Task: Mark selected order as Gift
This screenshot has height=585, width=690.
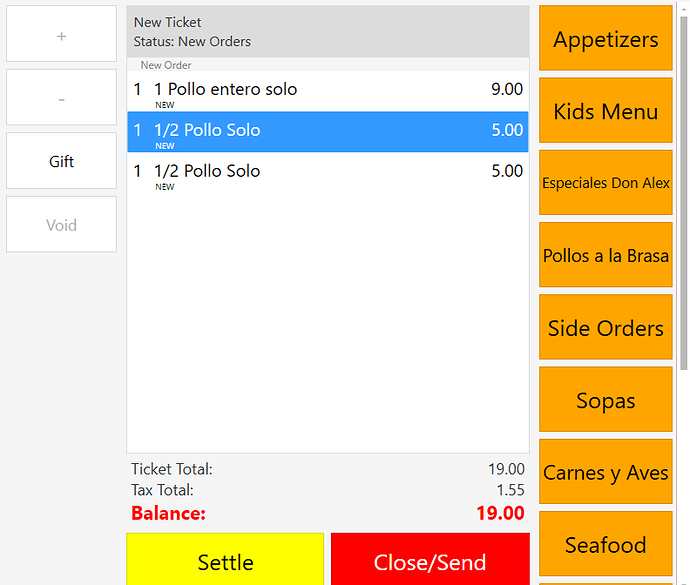Action: (61, 161)
